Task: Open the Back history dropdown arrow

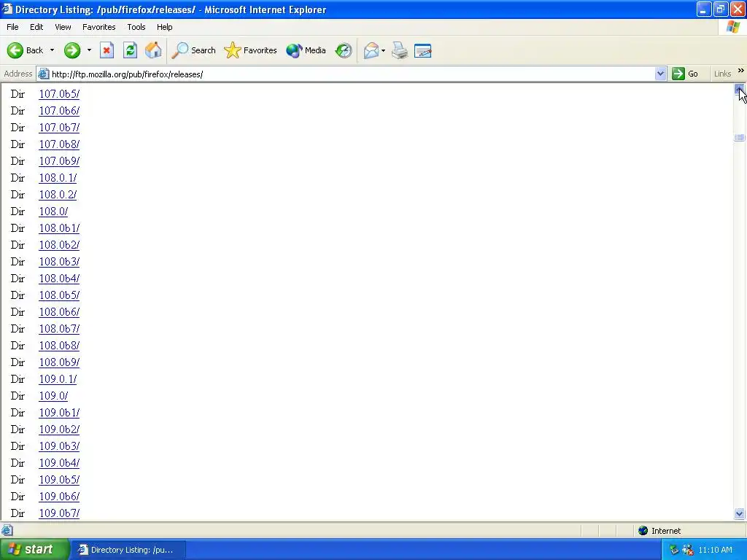Action: click(52, 50)
